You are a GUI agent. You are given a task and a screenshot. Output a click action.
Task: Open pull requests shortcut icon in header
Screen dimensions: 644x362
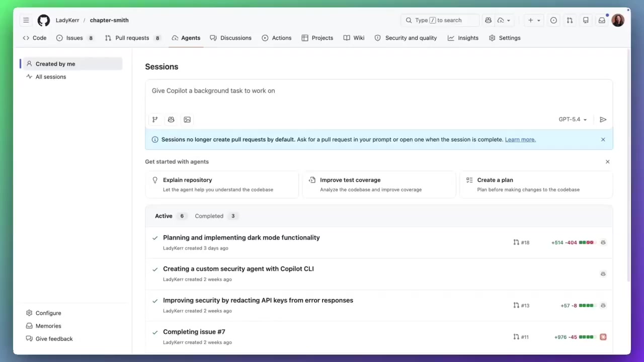570,20
